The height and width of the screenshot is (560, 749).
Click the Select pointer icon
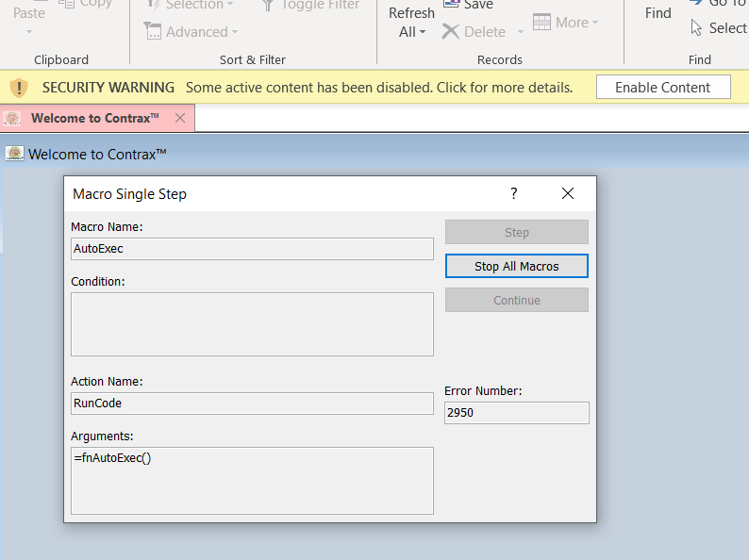697,28
